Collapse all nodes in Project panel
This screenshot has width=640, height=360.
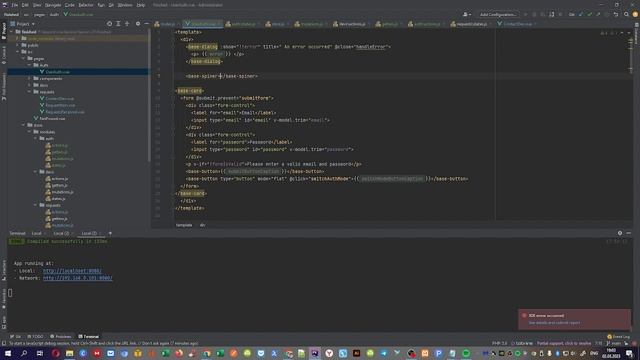(127, 24)
